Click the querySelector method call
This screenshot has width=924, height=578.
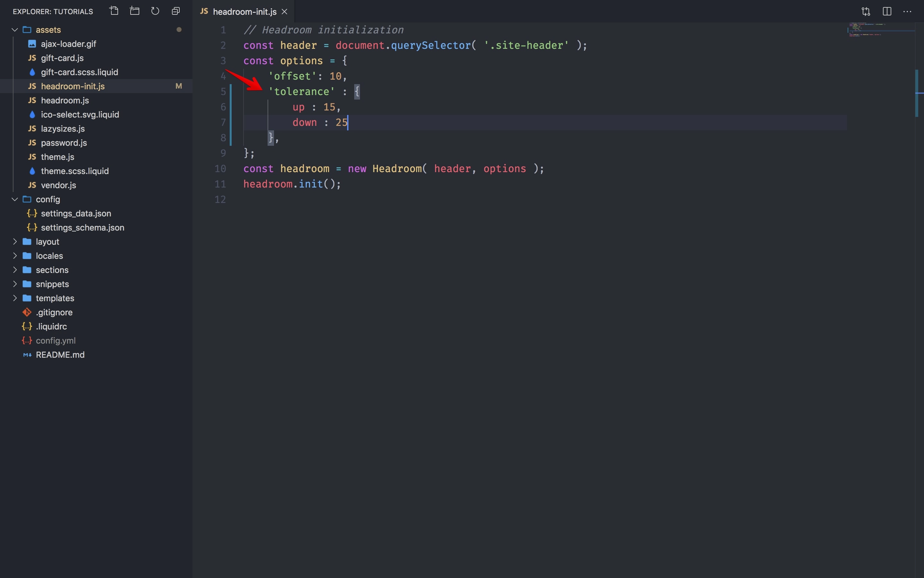point(430,46)
